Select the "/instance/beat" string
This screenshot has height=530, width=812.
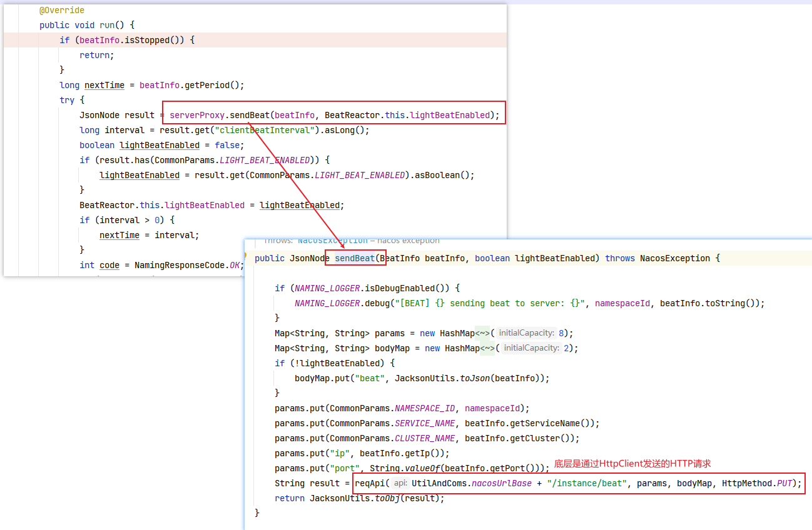587,483
